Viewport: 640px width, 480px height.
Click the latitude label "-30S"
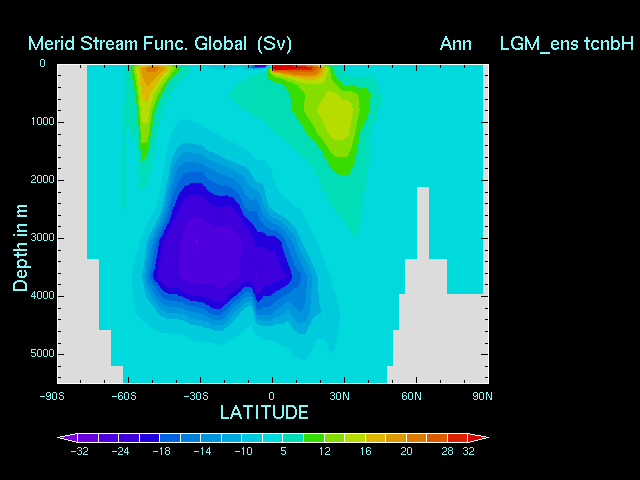(196, 396)
